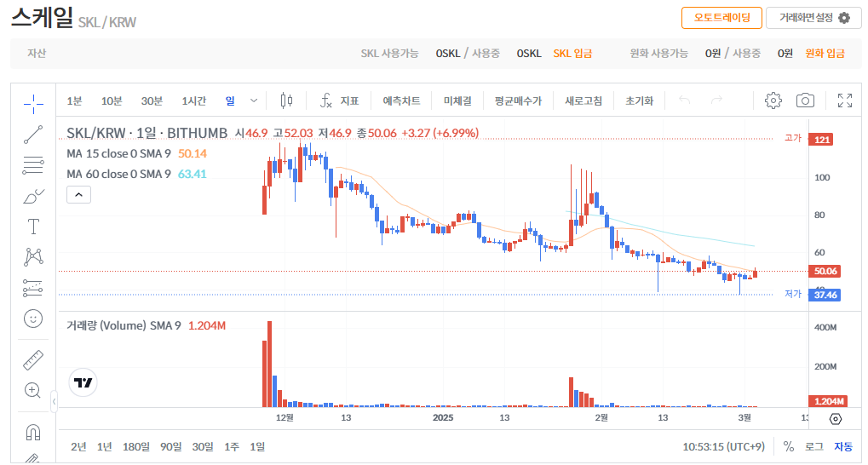Set range to 180일

(136, 447)
